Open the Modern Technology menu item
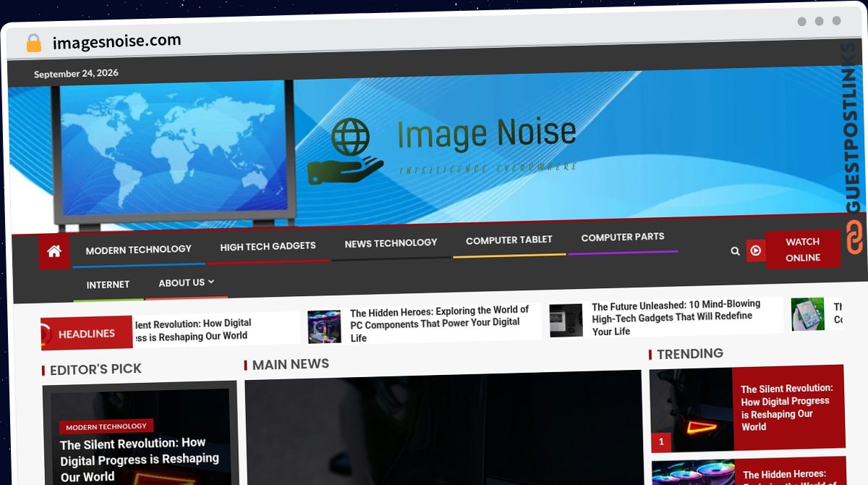The height and width of the screenshot is (485, 868). point(138,249)
